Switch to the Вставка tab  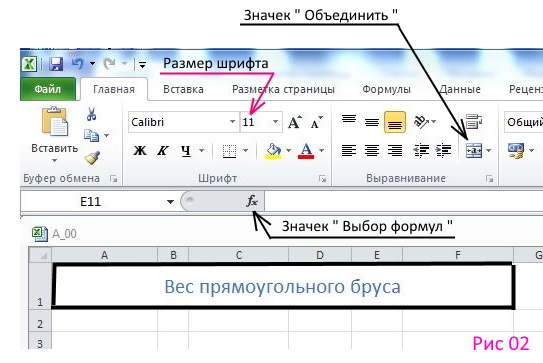pos(183,89)
